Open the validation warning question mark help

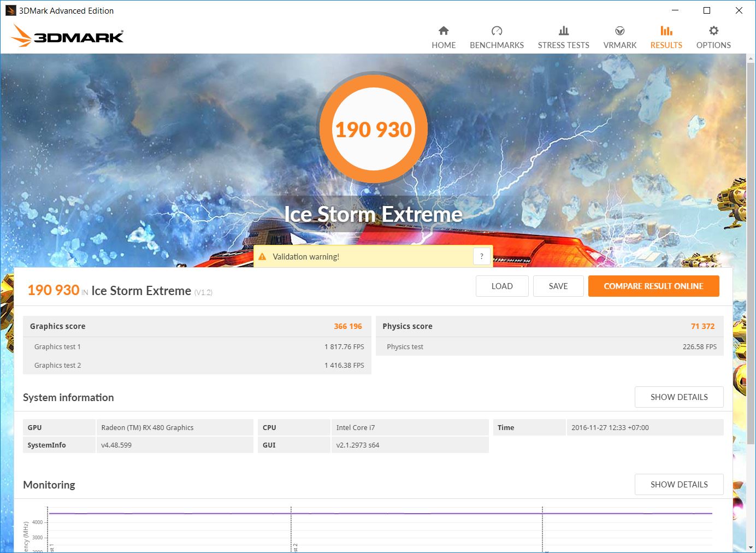point(481,256)
